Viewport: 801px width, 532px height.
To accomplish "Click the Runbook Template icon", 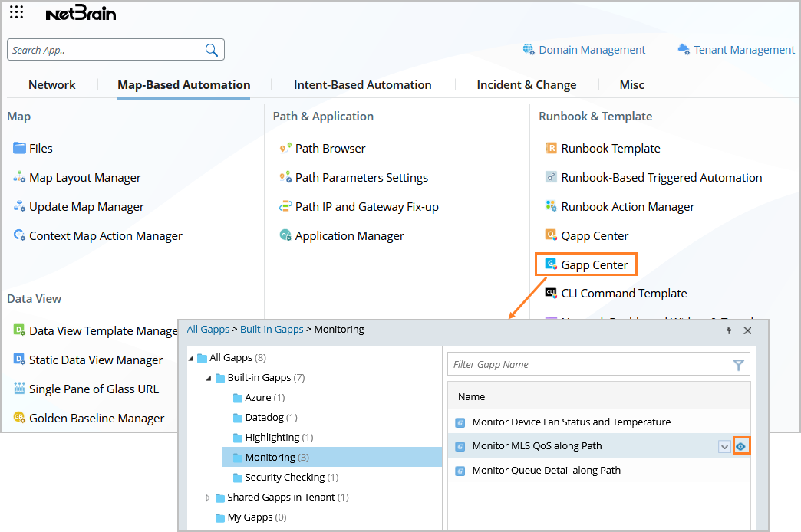I will pyautogui.click(x=551, y=148).
